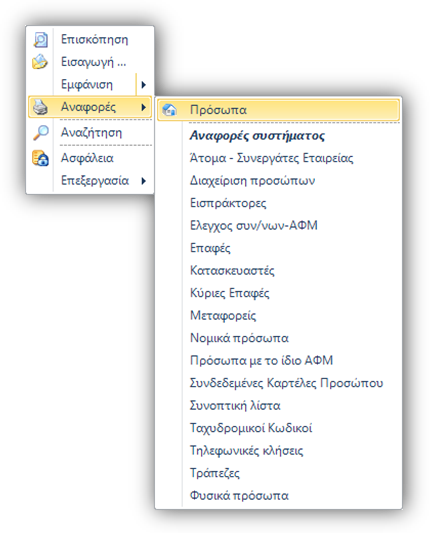Click the Εισαγωγή envelope icon
Screen dimensions: 430x533
[40, 62]
